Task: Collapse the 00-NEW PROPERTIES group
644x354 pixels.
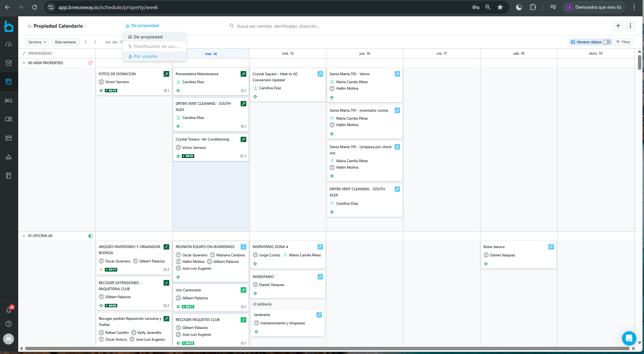Action: 24,63
